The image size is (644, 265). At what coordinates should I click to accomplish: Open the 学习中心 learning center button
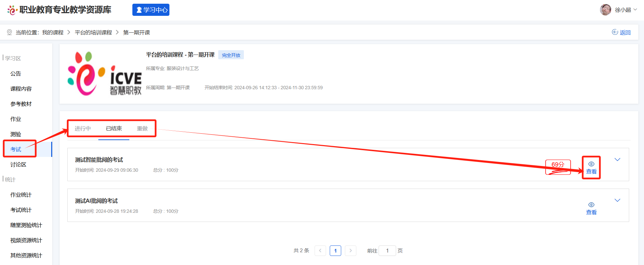pyautogui.click(x=151, y=10)
